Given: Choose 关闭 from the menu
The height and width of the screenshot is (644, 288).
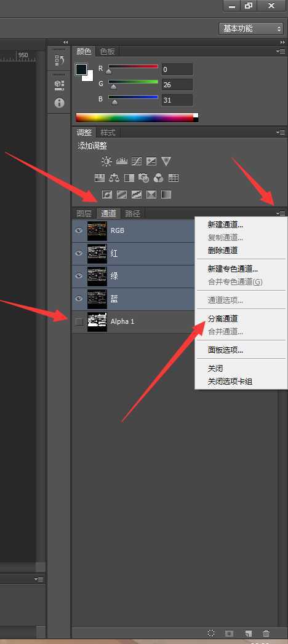Looking at the screenshot, I should (241, 369).
